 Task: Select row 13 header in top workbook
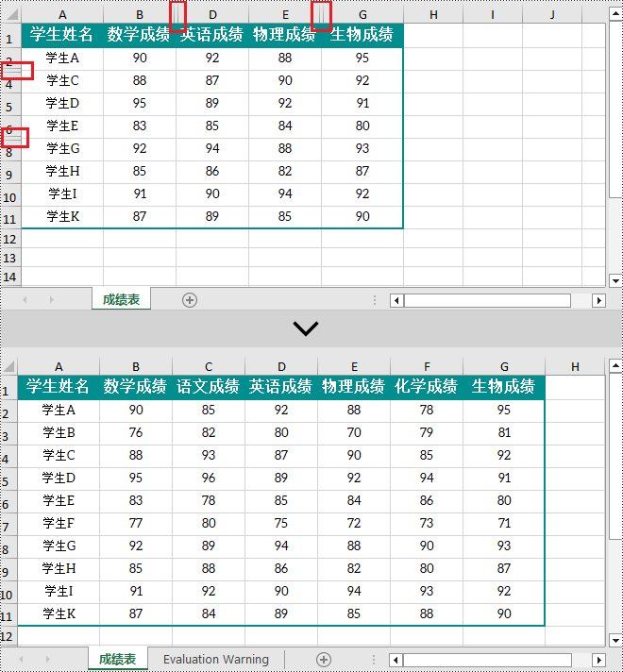tap(10, 258)
